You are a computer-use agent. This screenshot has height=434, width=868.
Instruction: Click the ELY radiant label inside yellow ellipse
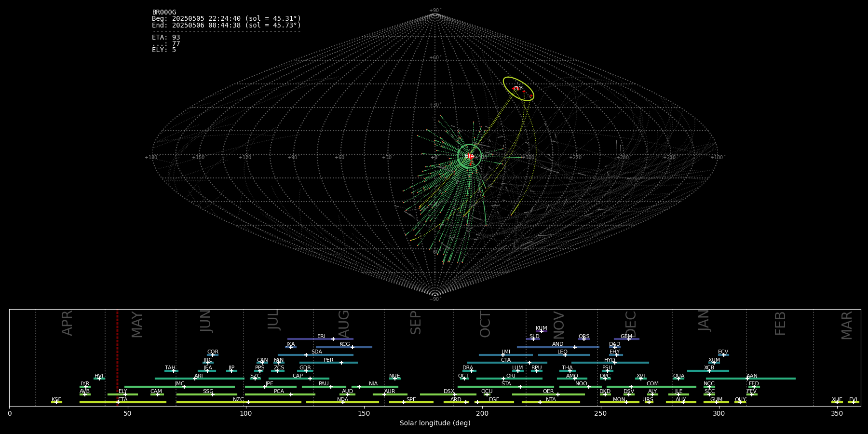pyautogui.click(x=518, y=89)
